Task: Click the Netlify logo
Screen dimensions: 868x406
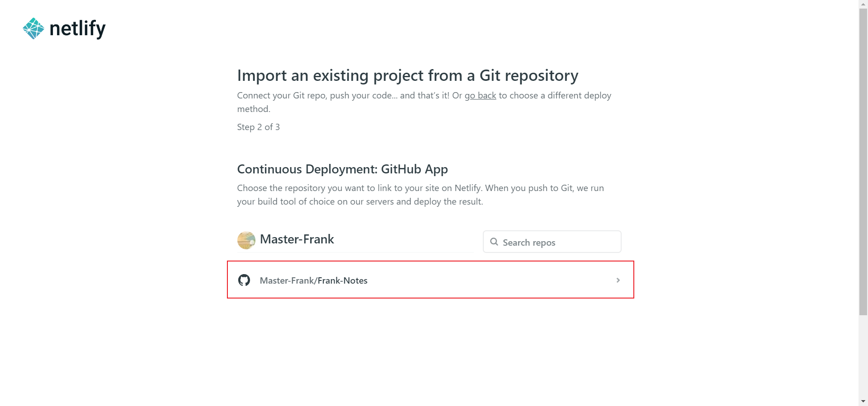Action: (64, 28)
